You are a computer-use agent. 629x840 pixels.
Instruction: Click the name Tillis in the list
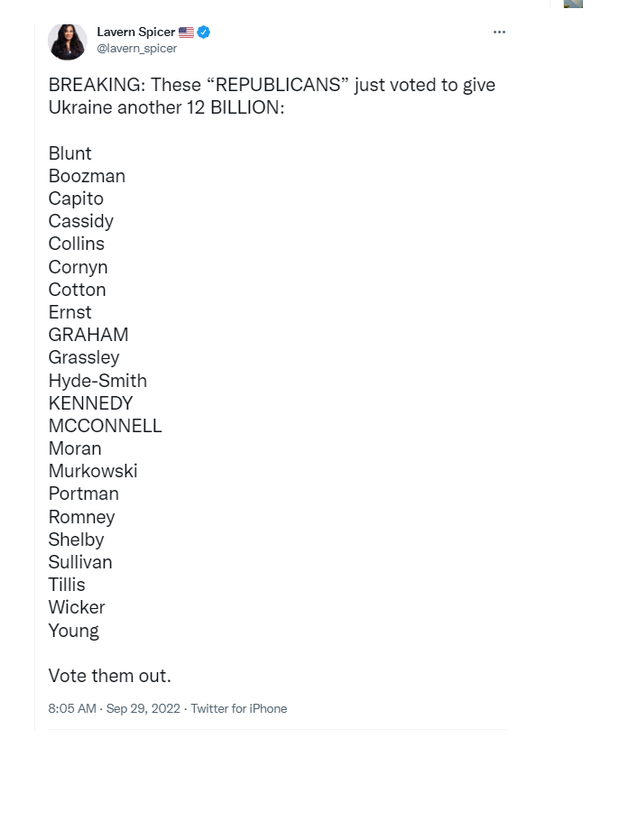(67, 585)
